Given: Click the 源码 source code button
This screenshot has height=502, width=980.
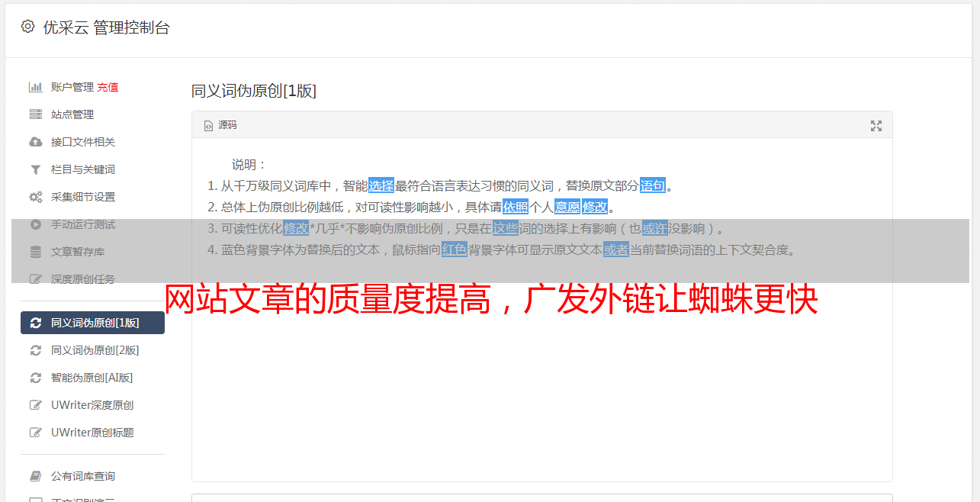Looking at the screenshot, I should tap(220, 125).
